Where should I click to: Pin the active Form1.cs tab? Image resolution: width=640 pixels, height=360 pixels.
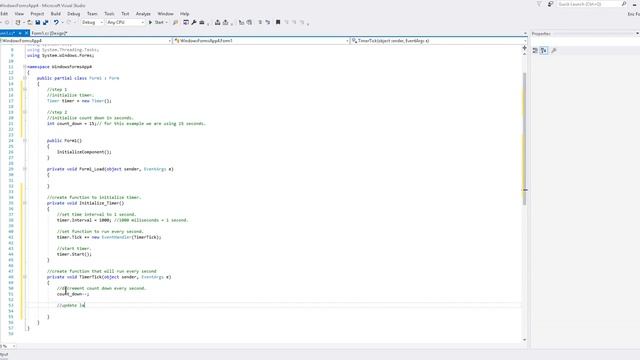[x=20, y=33]
